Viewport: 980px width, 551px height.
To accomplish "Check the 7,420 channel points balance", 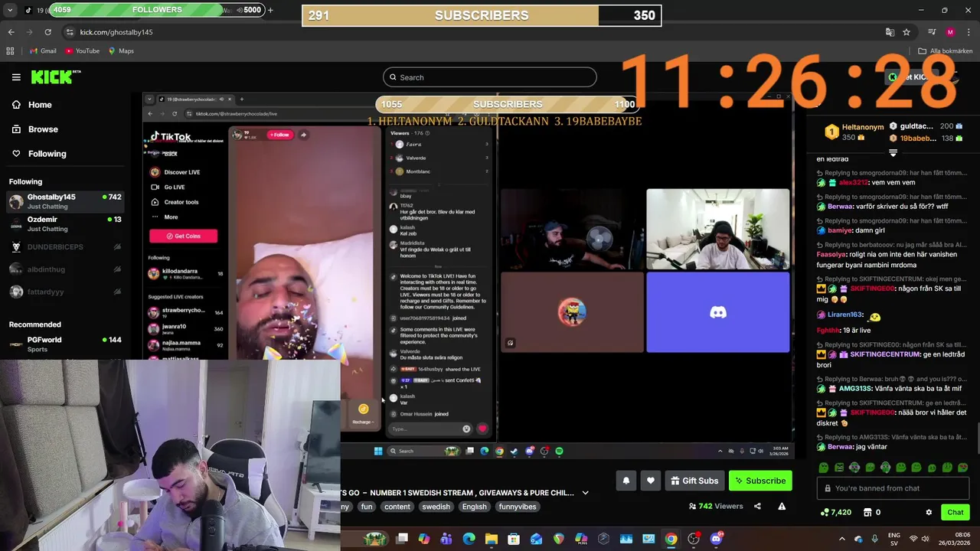I will point(835,512).
